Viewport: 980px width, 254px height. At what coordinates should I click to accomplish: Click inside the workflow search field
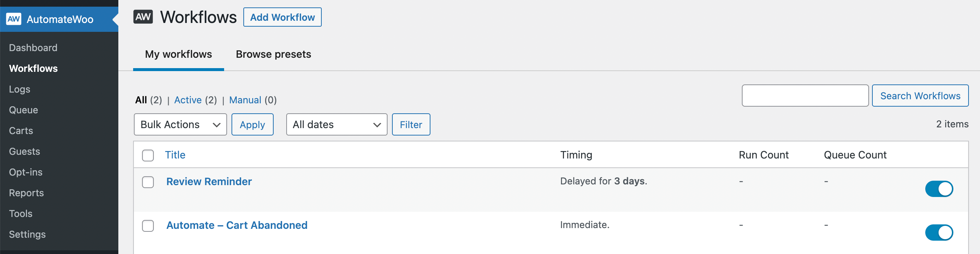(x=805, y=96)
